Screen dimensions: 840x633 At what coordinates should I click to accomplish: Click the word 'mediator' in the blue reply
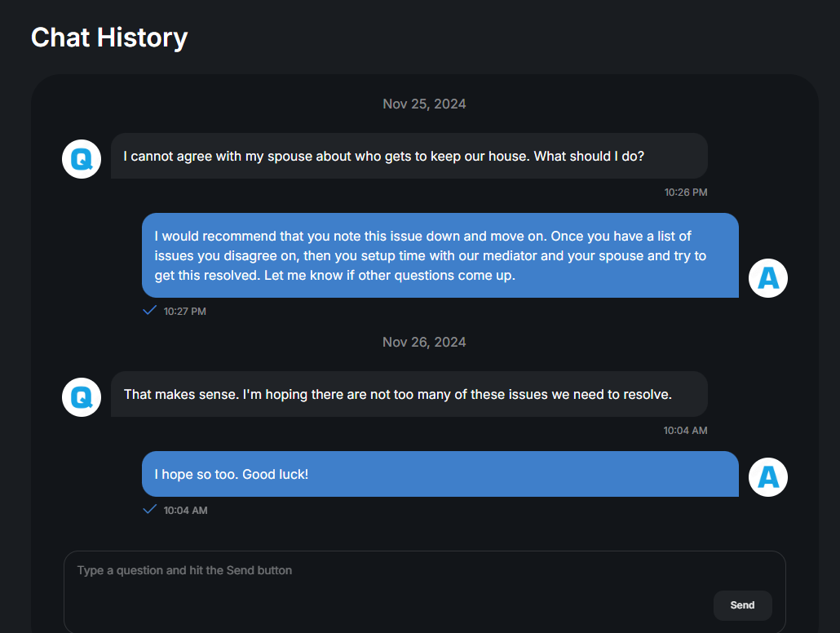tap(510, 255)
